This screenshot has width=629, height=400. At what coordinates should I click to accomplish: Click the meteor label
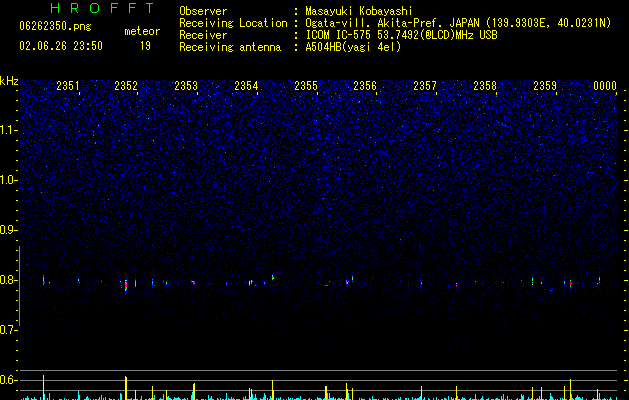142,31
